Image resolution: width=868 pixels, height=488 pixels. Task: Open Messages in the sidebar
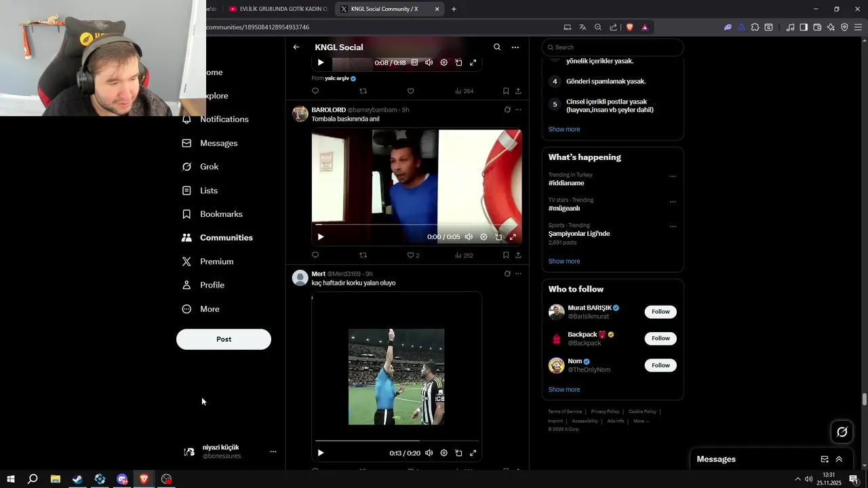[210, 143]
